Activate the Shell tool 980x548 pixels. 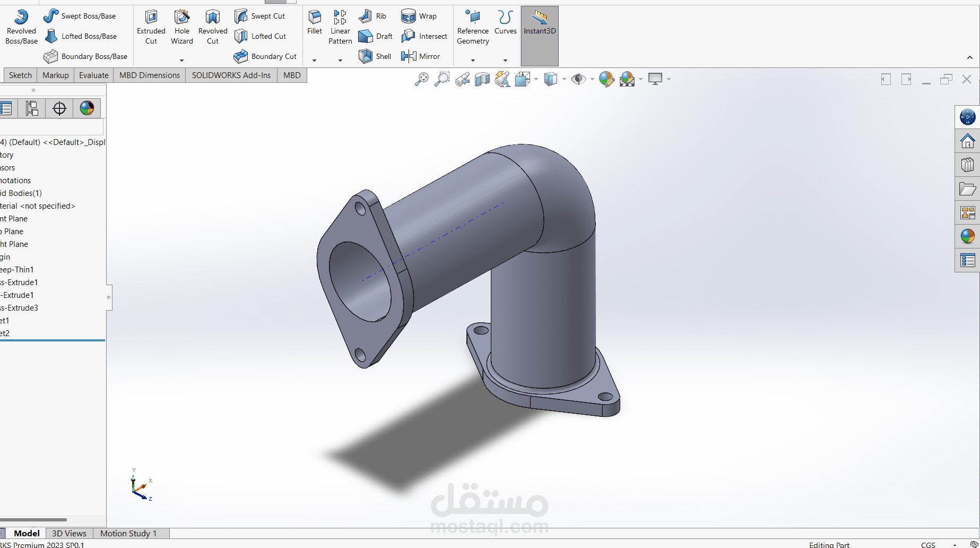(x=375, y=56)
